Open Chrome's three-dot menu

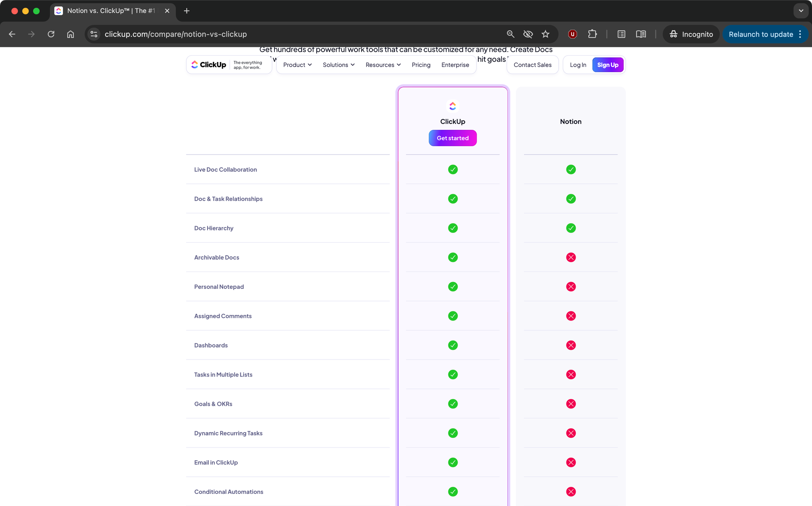coord(800,34)
